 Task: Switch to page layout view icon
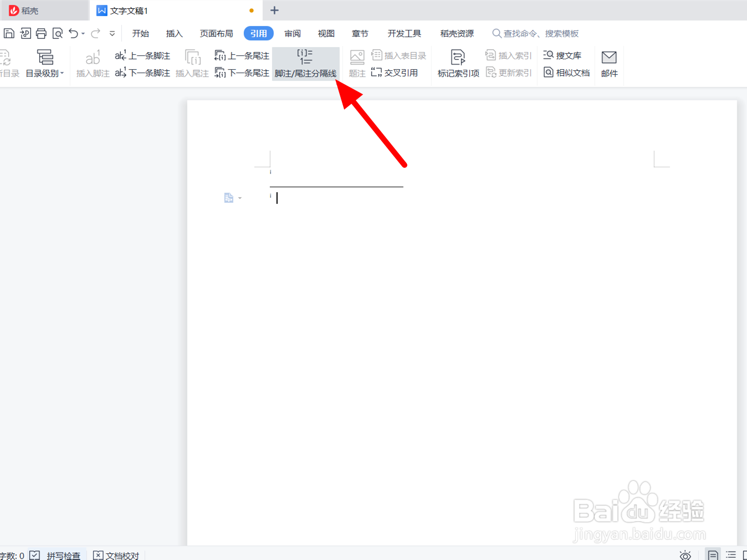pos(713,554)
